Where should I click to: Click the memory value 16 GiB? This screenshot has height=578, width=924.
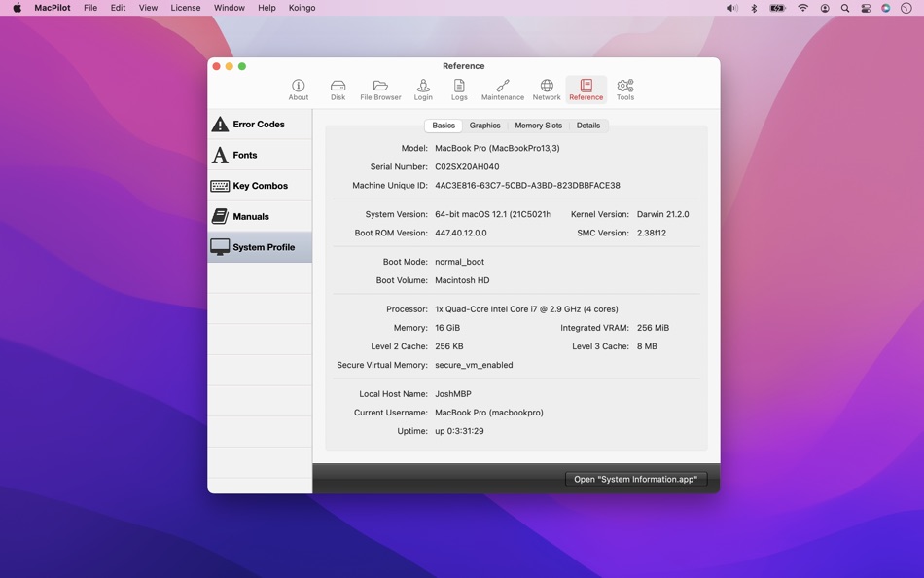pyautogui.click(x=447, y=328)
